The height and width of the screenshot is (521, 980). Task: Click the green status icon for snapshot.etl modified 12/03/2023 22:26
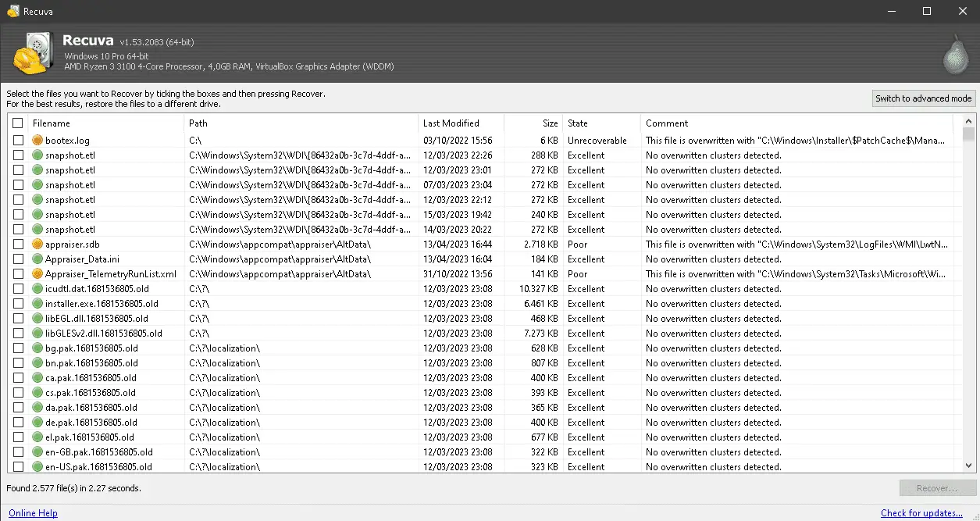point(37,155)
